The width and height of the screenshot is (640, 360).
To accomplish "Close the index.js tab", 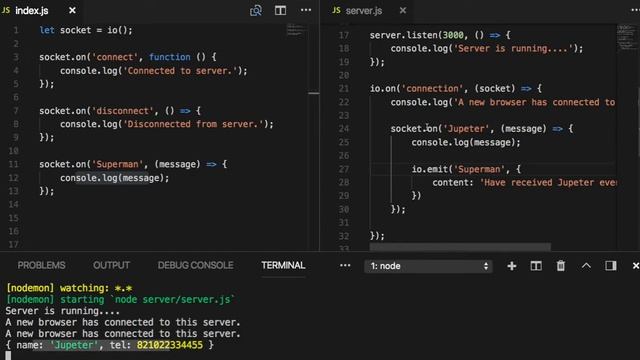I will [72, 10].
